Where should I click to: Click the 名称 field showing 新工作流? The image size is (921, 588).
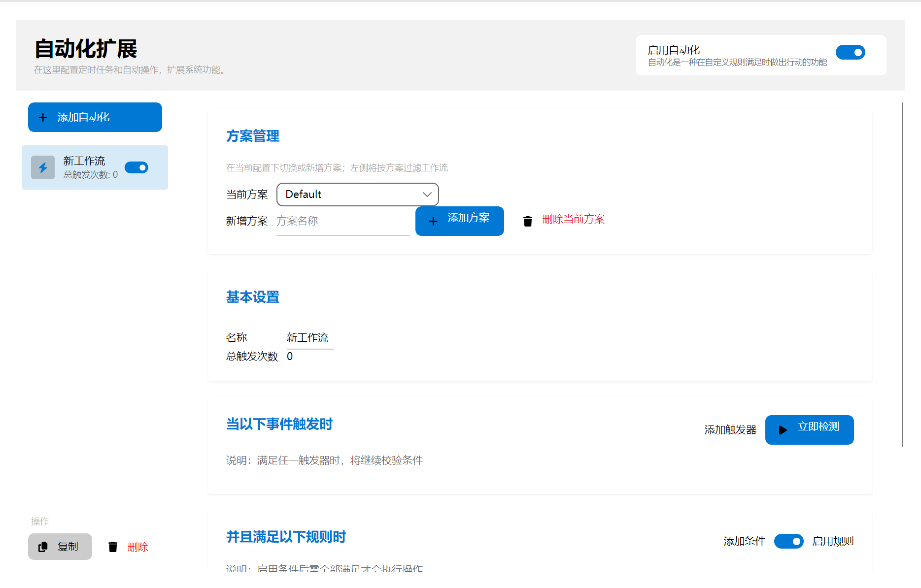click(x=308, y=338)
